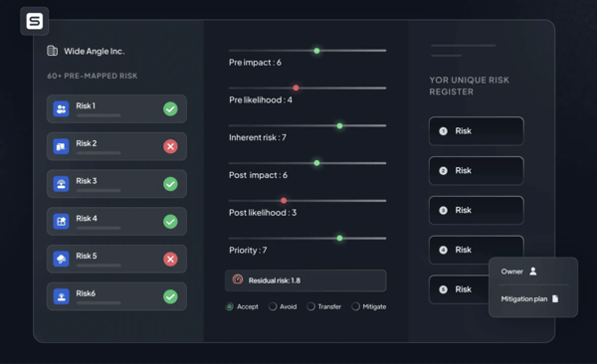Screen dimensions: 597x364
Task: Click the blue icon on Risk 4
Action: click(61, 221)
